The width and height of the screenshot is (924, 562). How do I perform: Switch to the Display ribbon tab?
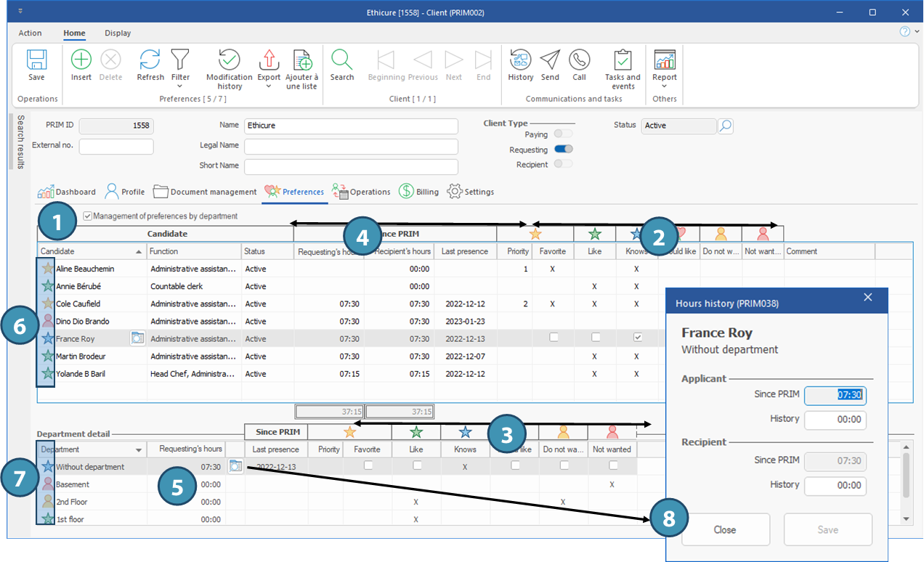click(118, 33)
